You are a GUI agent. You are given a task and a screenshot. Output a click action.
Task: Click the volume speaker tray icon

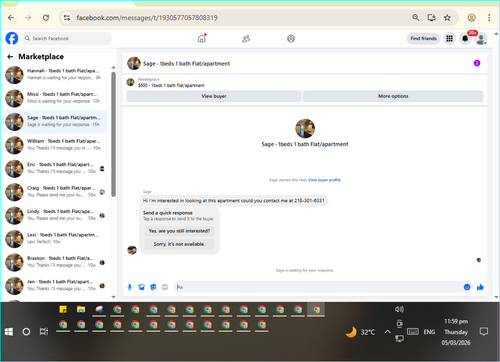[399, 309]
